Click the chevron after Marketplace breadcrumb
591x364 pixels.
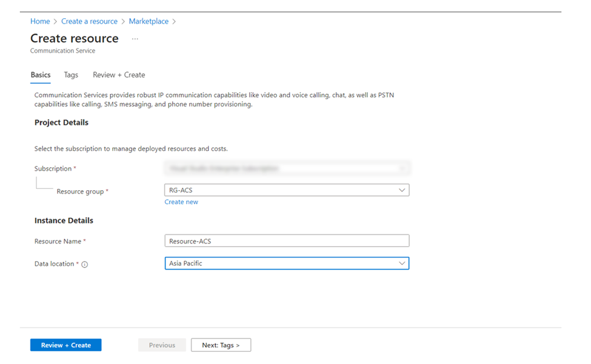click(x=174, y=21)
